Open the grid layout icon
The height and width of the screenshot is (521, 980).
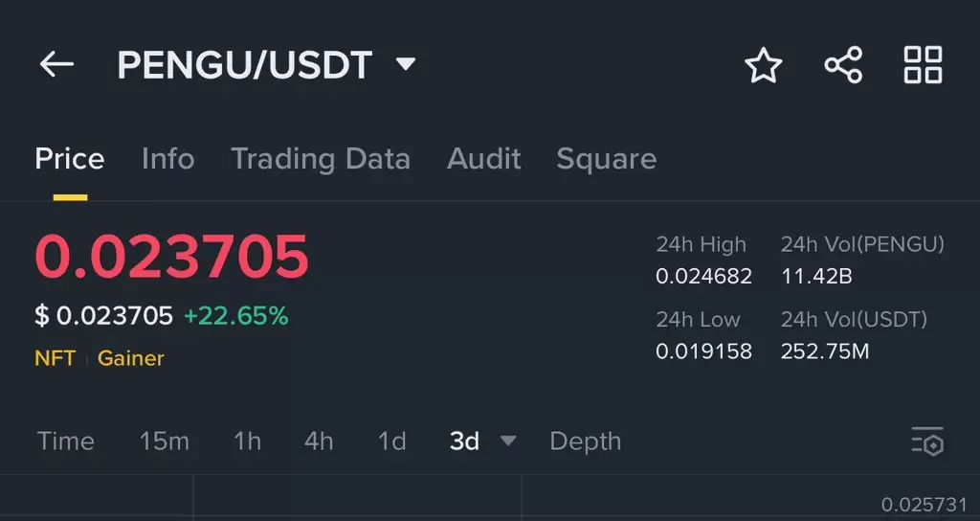tap(924, 64)
